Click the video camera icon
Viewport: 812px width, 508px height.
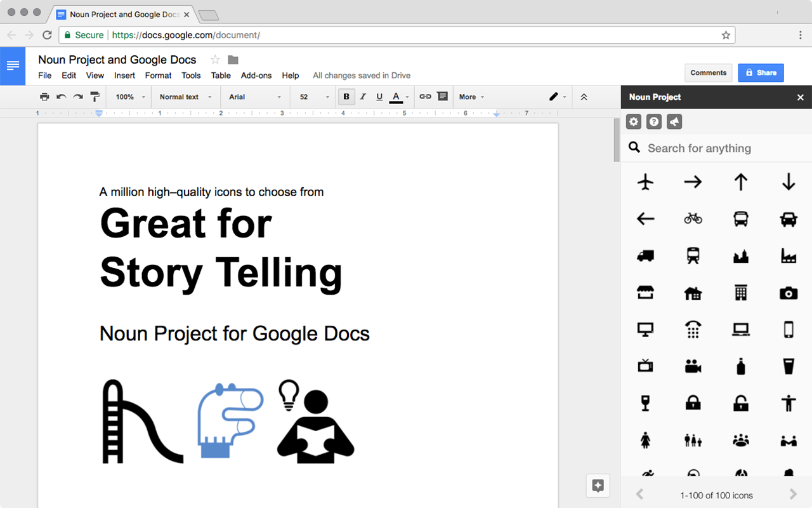click(x=693, y=366)
